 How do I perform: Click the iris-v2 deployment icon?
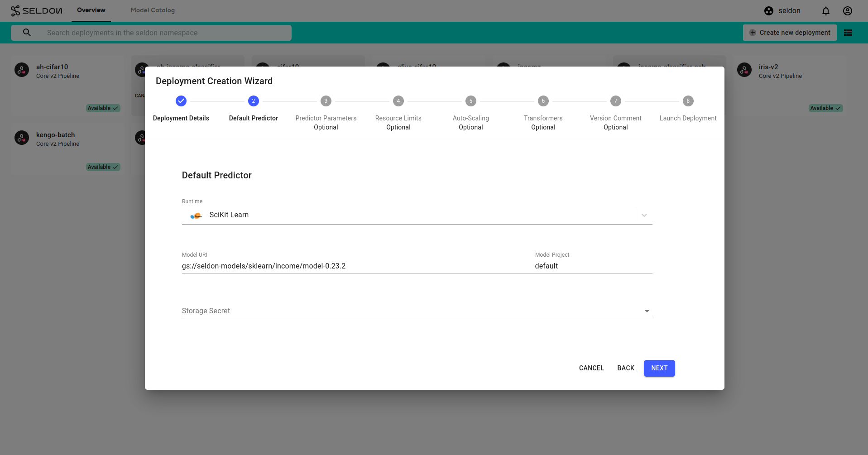point(744,70)
